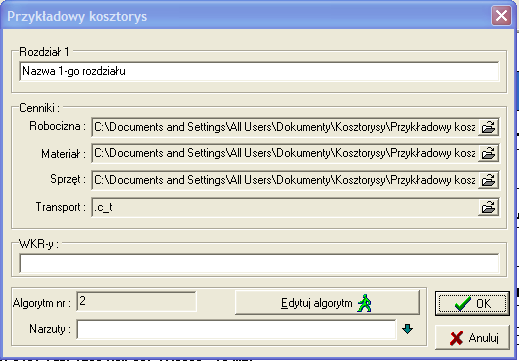The height and width of the screenshot is (361, 519).
Task: Click the Edytuj algorytm button
Action: [327, 303]
